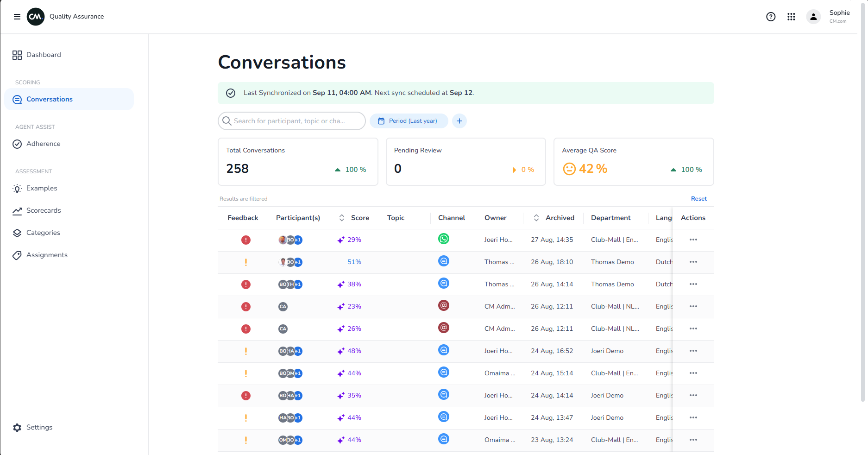Open actions menu for 23 Aug, 13:24 row
868x455 pixels.
(x=693, y=440)
